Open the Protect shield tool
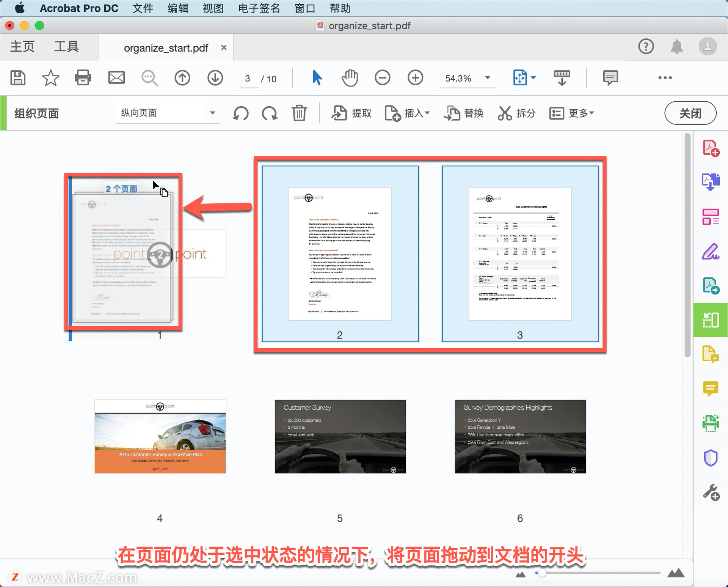 [710, 458]
